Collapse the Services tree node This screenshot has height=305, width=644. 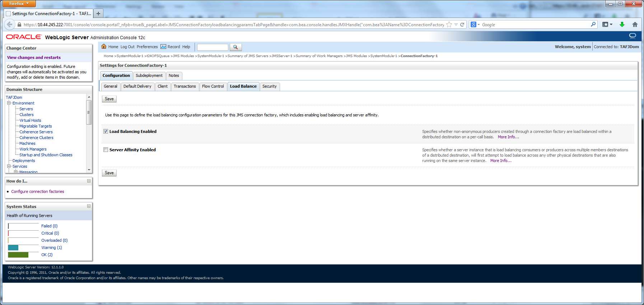pyautogui.click(x=9, y=166)
